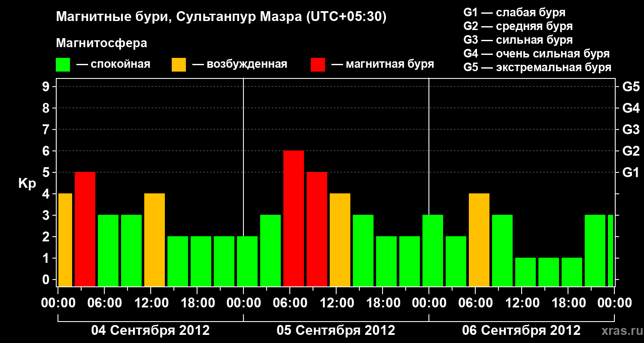644x343 pixels.
Task: Click the 'Kp' axis title
Action: pyautogui.click(x=27, y=184)
